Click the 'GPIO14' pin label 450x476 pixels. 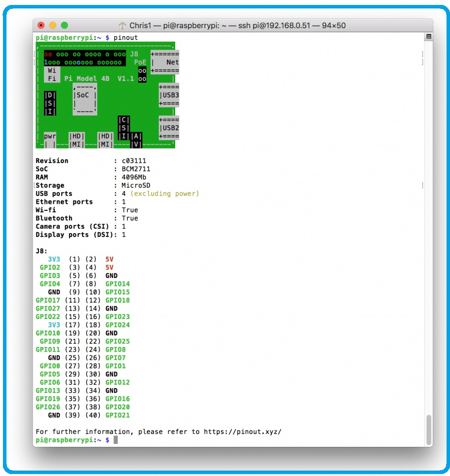tap(117, 283)
